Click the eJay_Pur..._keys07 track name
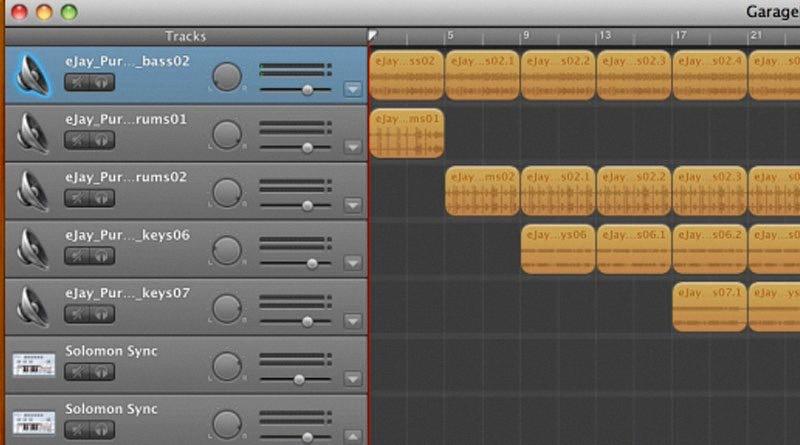The height and width of the screenshot is (445, 800). (x=127, y=293)
